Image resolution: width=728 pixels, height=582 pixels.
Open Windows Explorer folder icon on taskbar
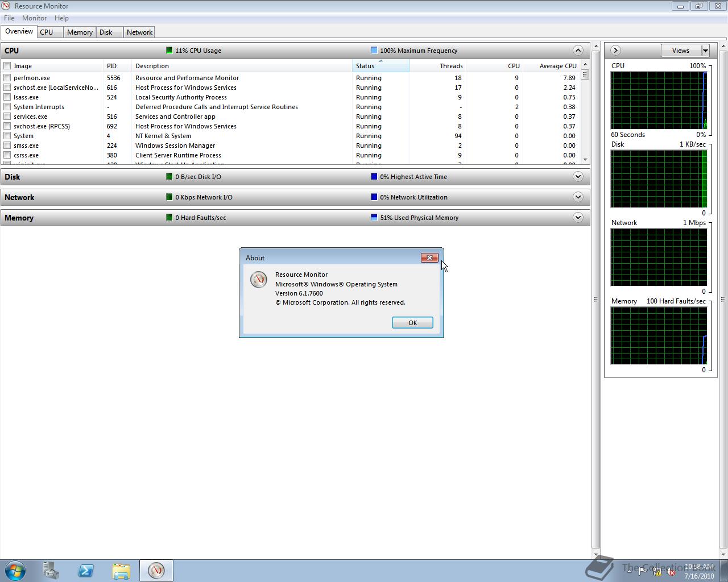pos(121,570)
